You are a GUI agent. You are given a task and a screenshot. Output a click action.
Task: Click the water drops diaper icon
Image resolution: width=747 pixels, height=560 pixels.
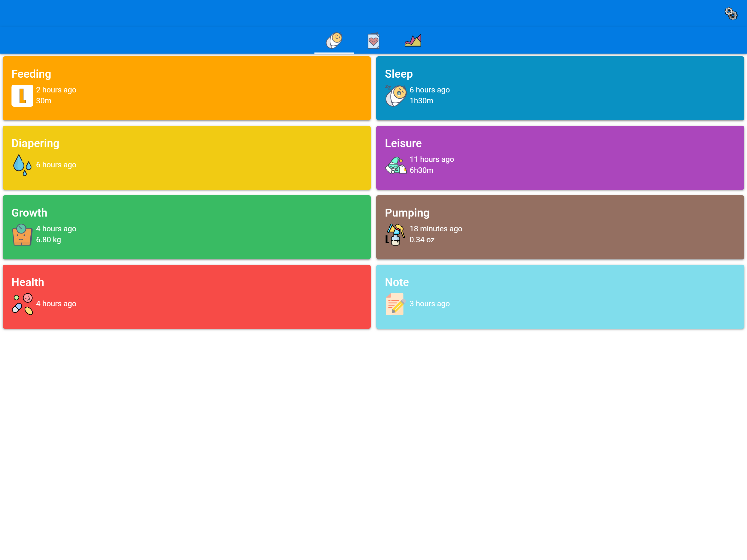coord(22,165)
